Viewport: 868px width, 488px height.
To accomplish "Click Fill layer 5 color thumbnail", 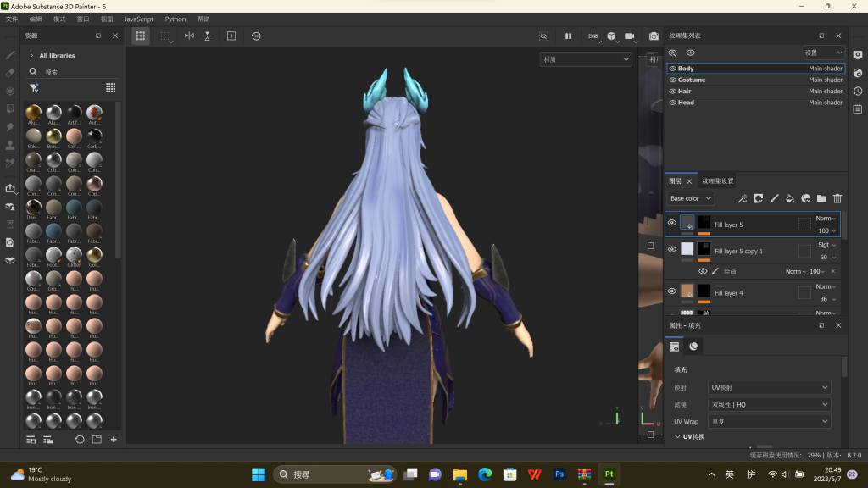I will (687, 223).
